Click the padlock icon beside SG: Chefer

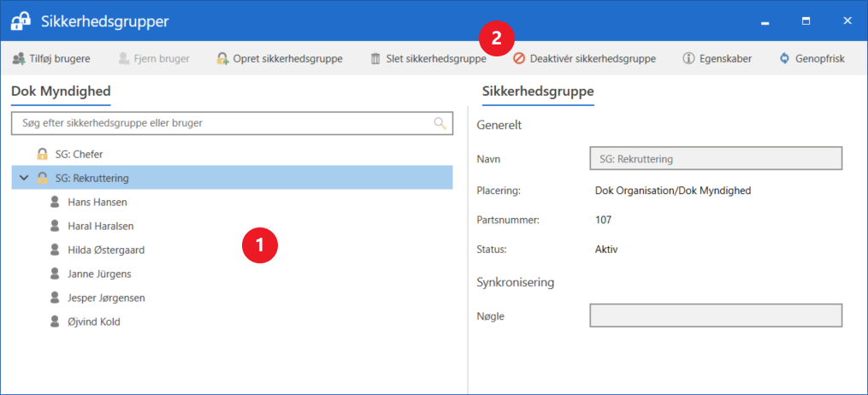point(42,155)
